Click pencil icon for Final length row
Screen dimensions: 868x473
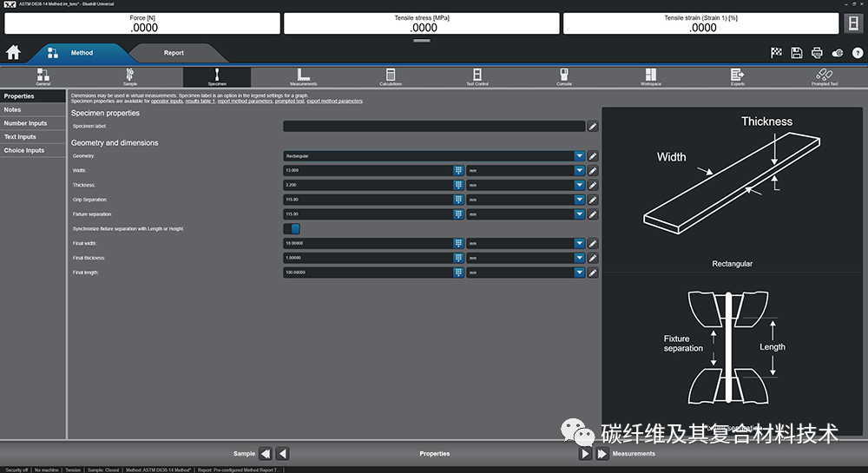[592, 273]
